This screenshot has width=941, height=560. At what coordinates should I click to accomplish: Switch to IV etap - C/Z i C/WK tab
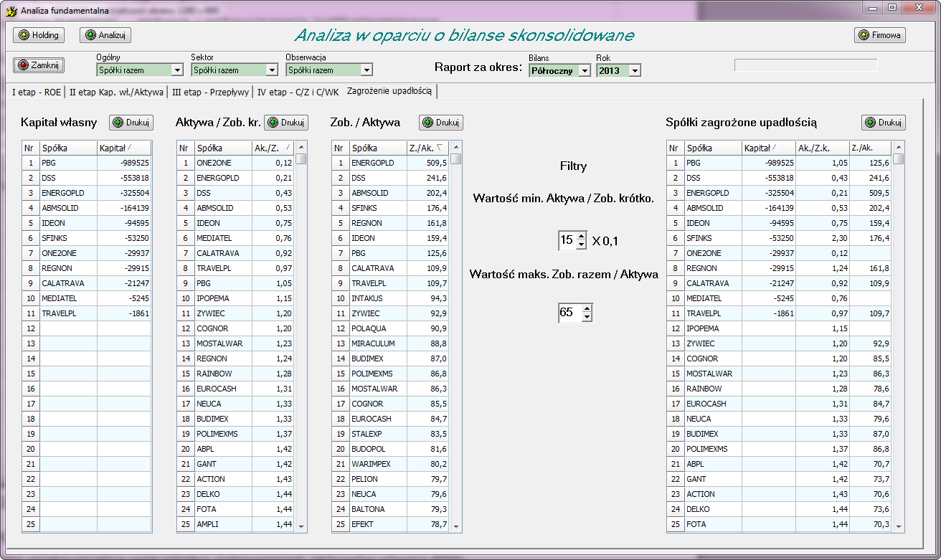point(298,92)
